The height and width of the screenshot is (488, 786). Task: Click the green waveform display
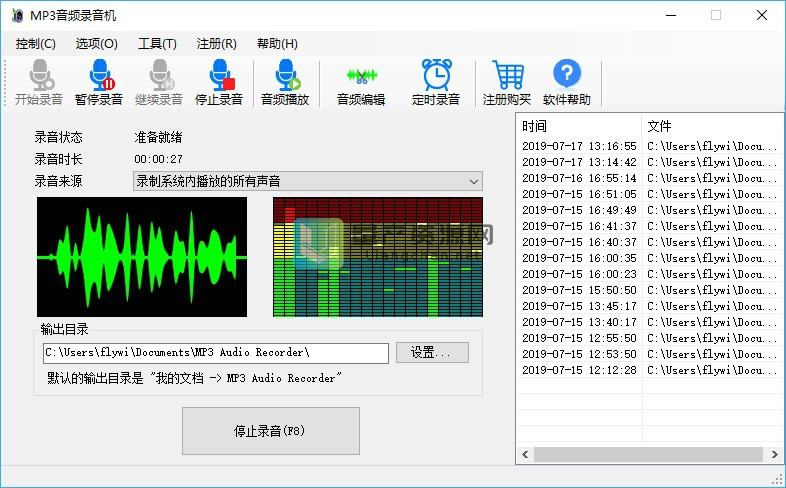pos(142,257)
